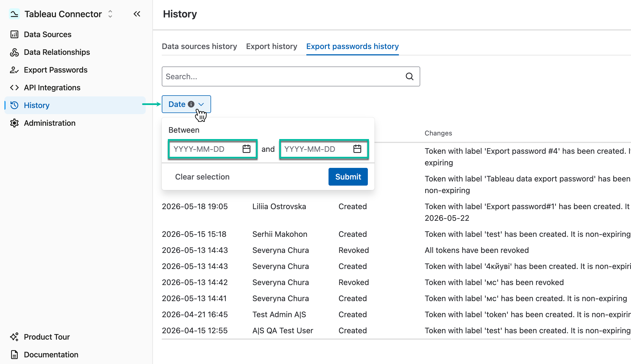This screenshot has height=364, width=631.
Task: Click user name 'Liliia Ostrovska'
Action: 279,206
